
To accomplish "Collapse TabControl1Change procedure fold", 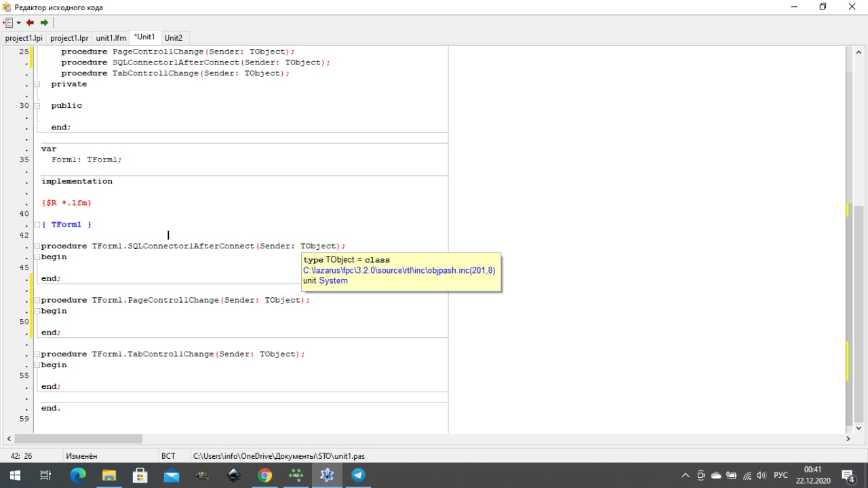I will [x=37, y=354].
